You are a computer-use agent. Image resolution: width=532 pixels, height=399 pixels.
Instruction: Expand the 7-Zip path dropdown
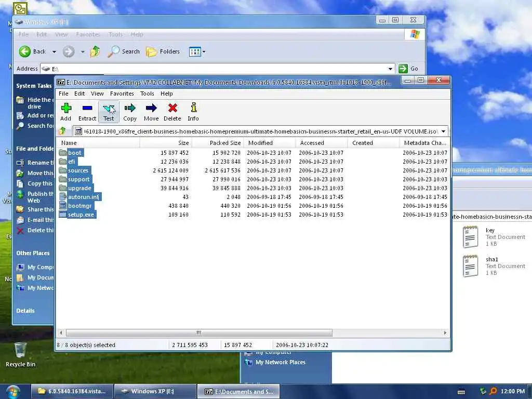(443, 131)
